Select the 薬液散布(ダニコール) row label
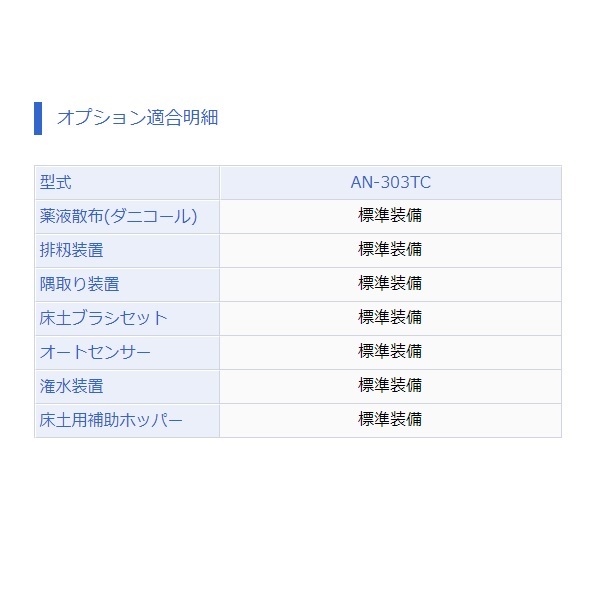Screen dimensions: 600x600 tap(118, 217)
